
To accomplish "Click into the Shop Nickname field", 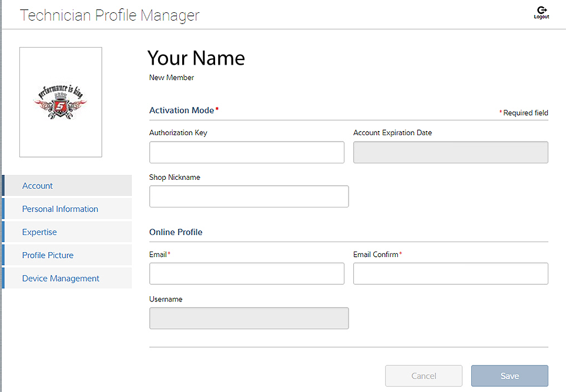I will coord(249,196).
